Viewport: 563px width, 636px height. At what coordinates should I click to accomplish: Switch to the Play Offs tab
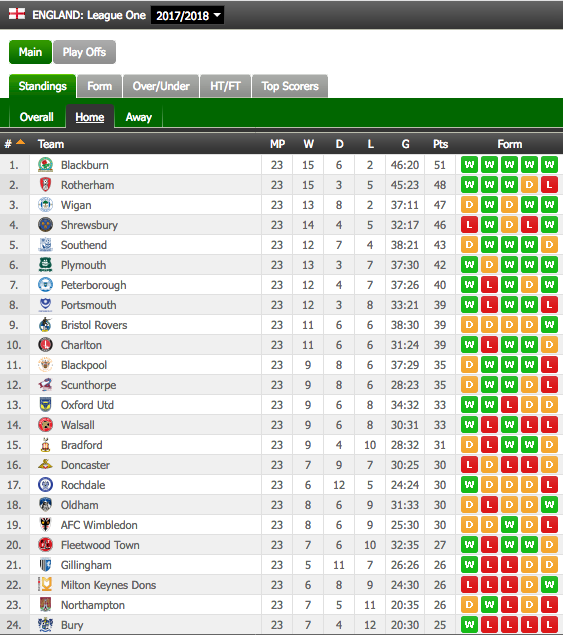click(x=84, y=52)
